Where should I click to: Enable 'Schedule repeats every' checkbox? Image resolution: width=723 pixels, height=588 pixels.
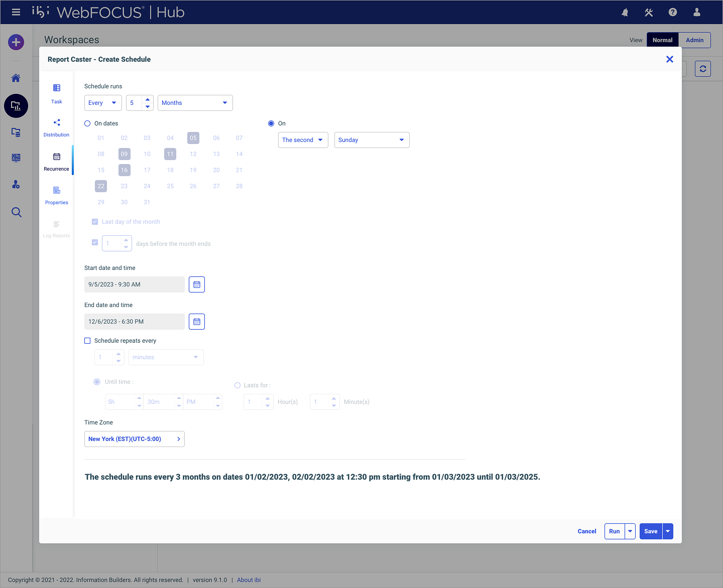(x=87, y=341)
